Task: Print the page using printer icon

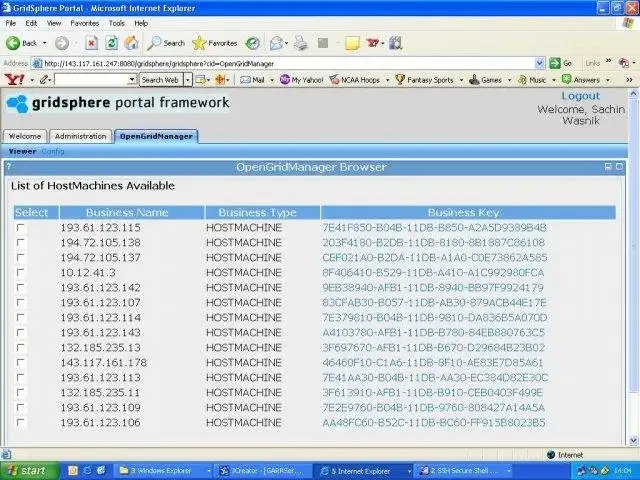Action: pos(301,43)
